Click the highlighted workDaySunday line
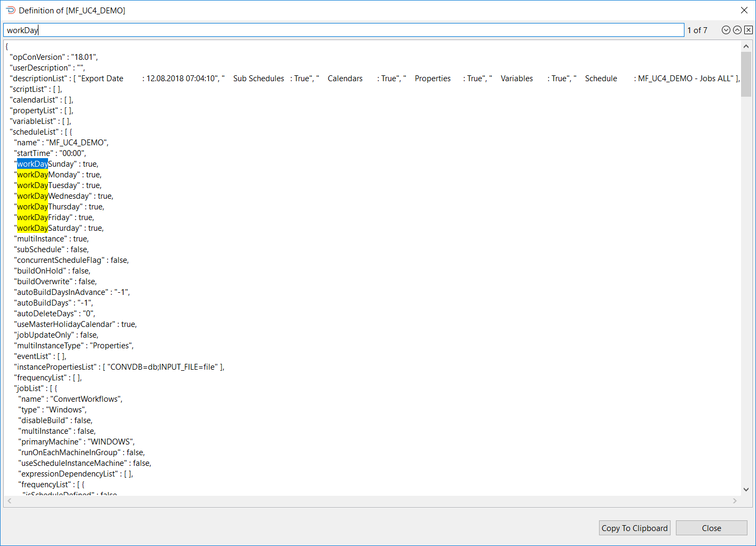The height and width of the screenshot is (546, 756). (57, 164)
